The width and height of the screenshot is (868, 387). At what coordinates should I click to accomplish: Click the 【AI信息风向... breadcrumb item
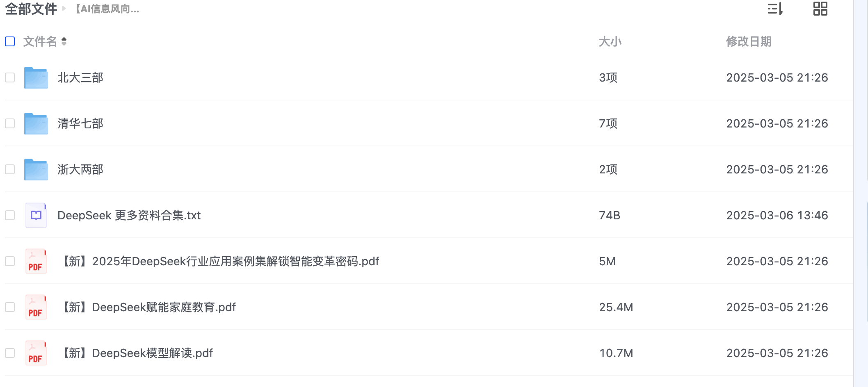(107, 9)
